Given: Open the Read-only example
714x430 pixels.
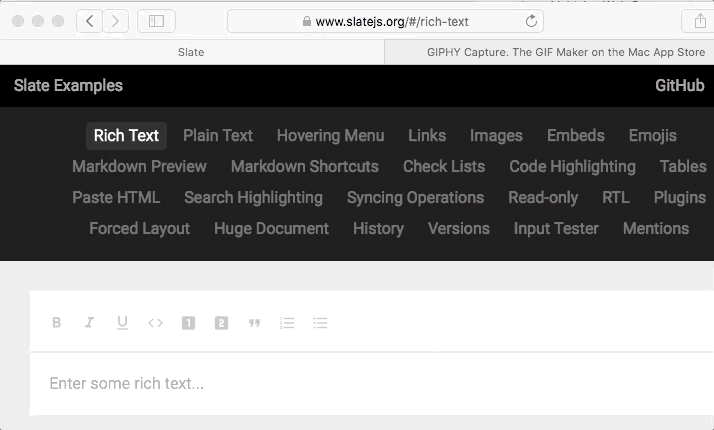Looking at the screenshot, I should 543,197.
